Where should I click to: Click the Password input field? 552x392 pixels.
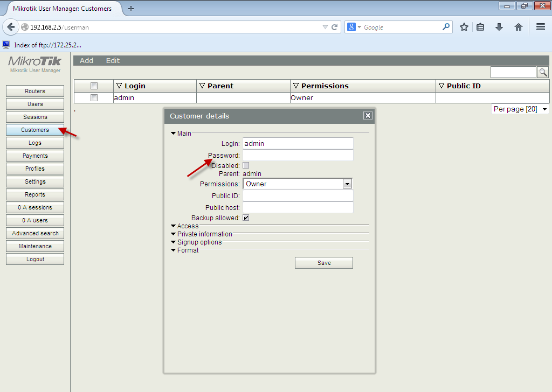[x=298, y=155]
